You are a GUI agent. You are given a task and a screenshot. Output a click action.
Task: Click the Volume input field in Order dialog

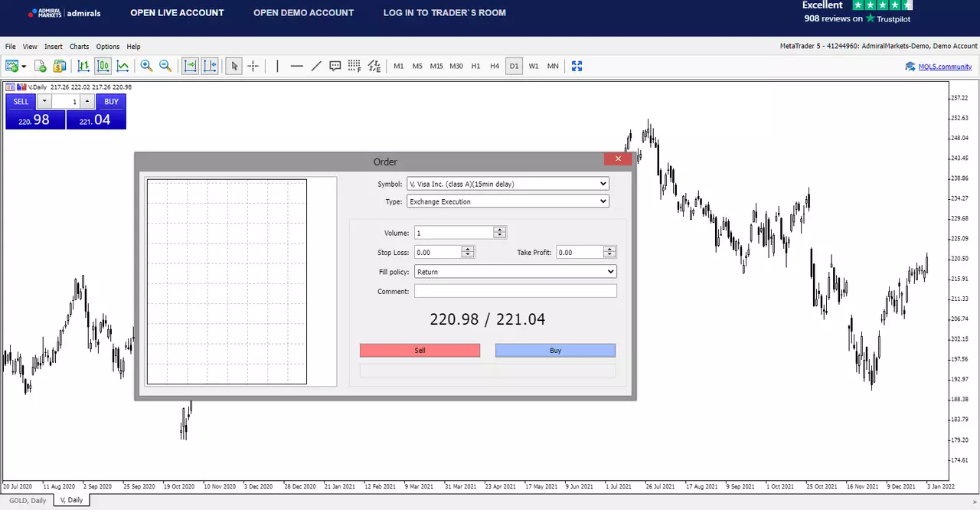tap(454, 233)
